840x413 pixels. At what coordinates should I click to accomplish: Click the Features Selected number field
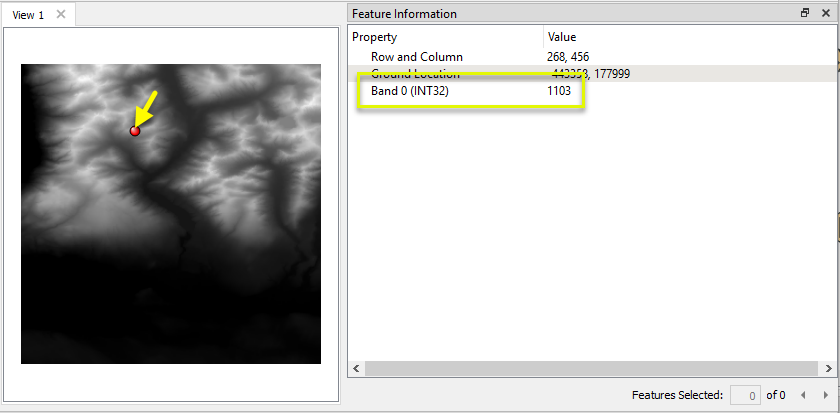click(x=746, y=396)
